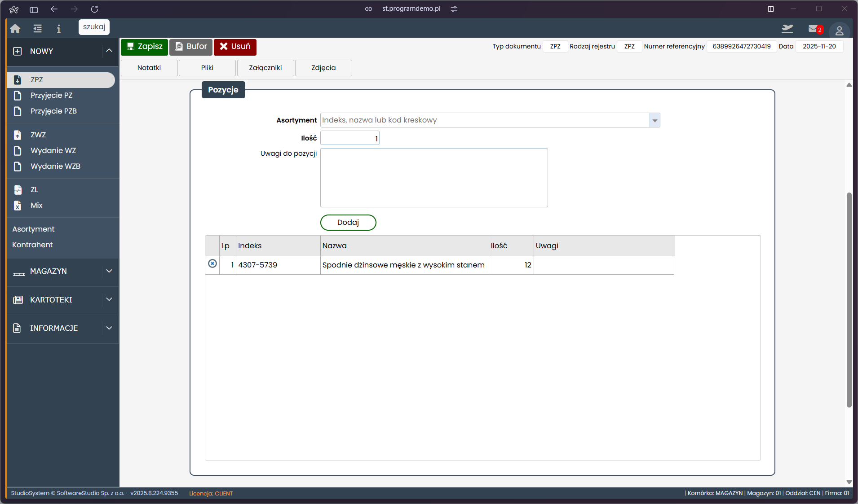The width and height of the screenshot is (858, 504).
Task: Select Przyjęcie PZ in the sidebar
Action: pyautogui.click(x=51, y=95)
